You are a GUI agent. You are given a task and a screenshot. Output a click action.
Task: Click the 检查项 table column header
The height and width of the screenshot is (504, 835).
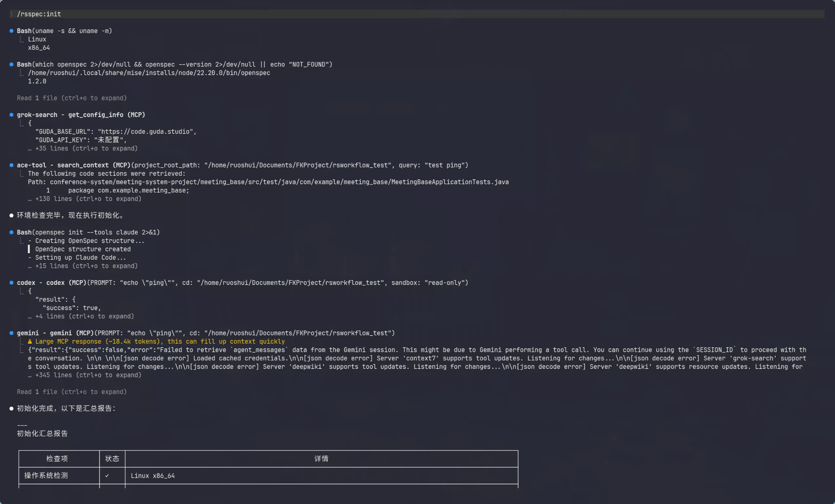point(57,458)
